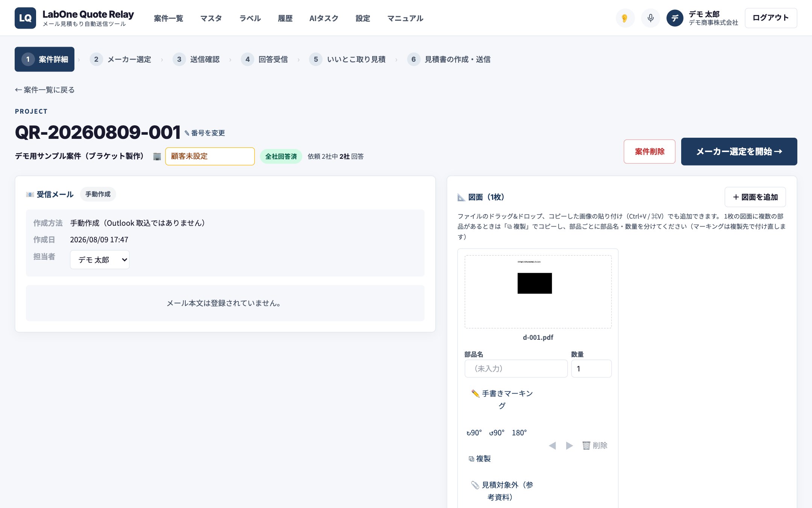Open 担当者 デモ 太郎 dropdown
The height and width of the screenshot is (508, 812).
[x=100, y=260]
